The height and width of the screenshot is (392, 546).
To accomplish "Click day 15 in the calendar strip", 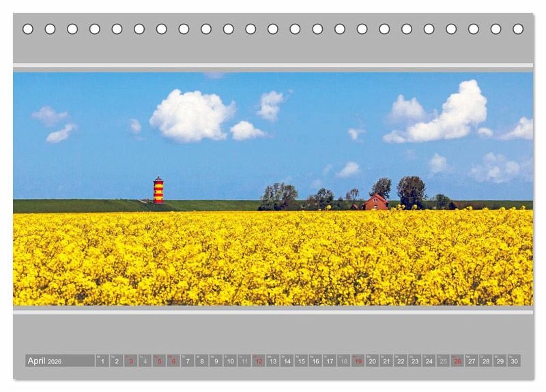I will coord(301,361).
